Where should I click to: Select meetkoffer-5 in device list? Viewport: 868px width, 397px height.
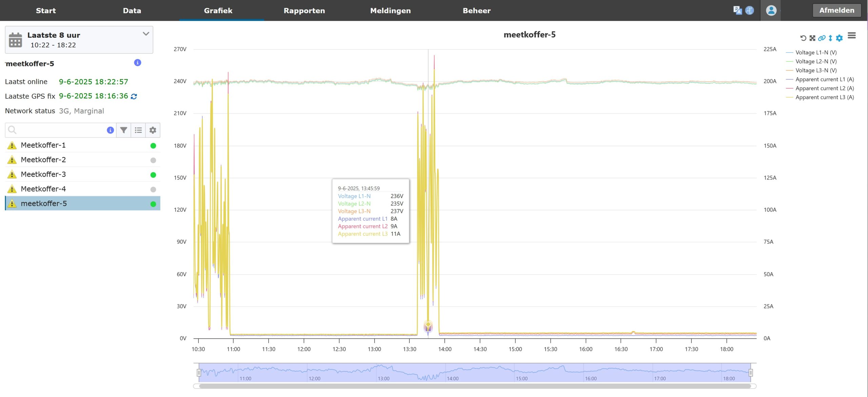coord(82,203)
